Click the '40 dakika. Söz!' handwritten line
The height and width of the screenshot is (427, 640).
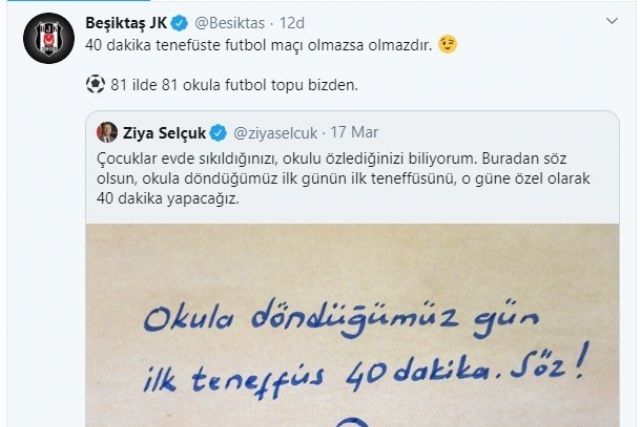pyautogui.click(x=466, y=367)
